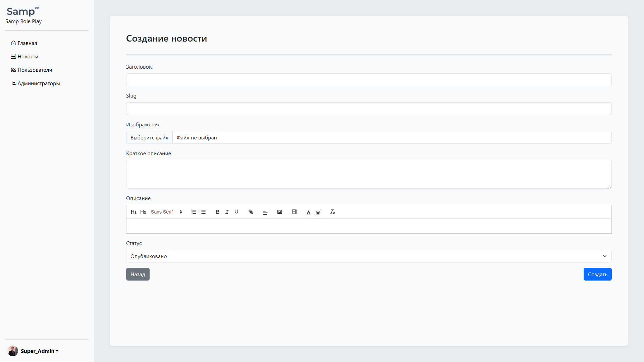644x362 pixels.
Task: Insert a video into the editor
Action: point(294,212)
